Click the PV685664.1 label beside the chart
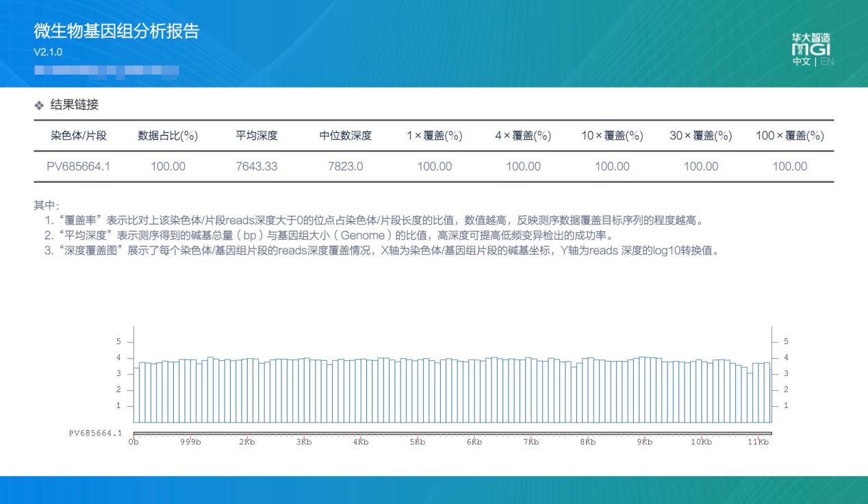The image size is (868, 504). click(x=95, y=433)
